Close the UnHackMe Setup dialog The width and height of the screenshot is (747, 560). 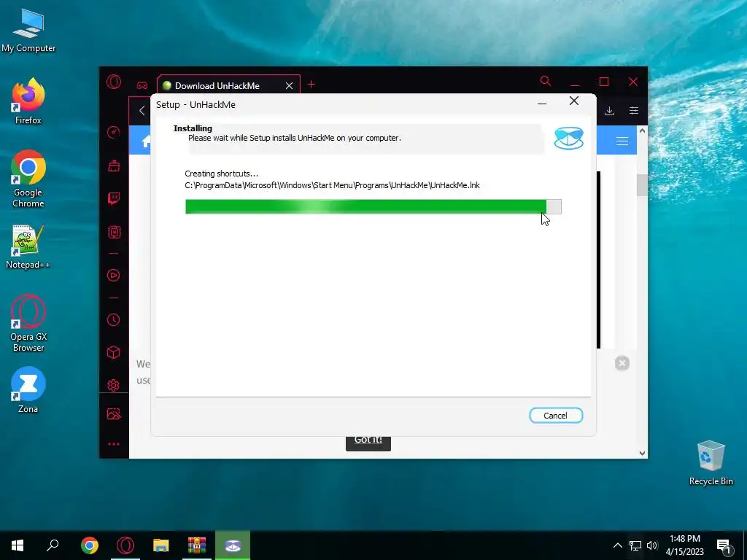pyautogui.click(x=573, y=101)
